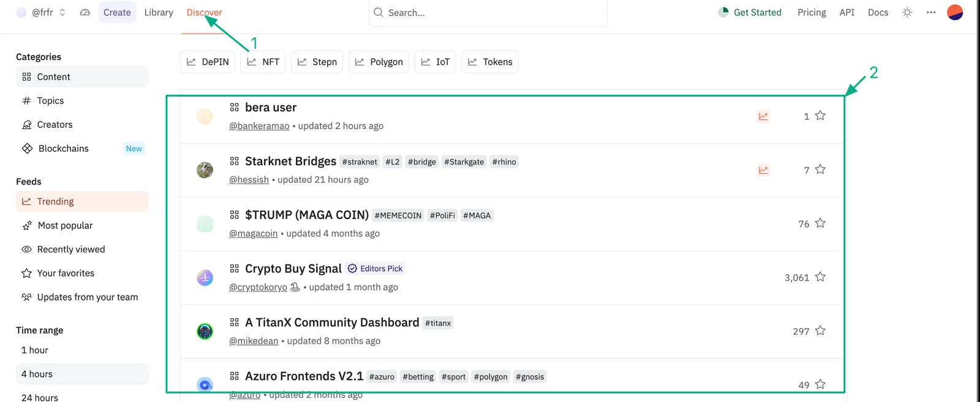Favorite the $TRUMP (MAGA COIN) dashboard
Screen dimensions: 980x402
(x=820, y=223)
